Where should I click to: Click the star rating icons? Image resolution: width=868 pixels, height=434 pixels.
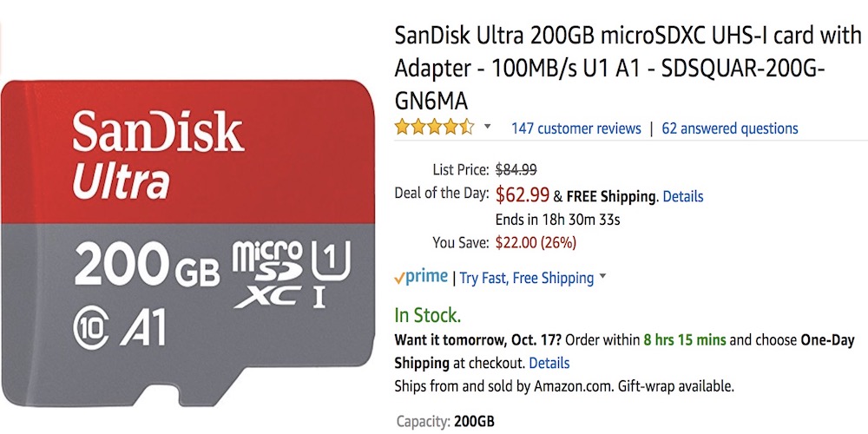tap(434, 128)
